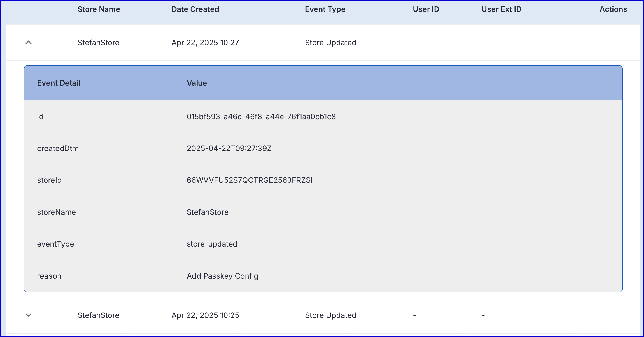Viewport: 644px width, 337px height.
Task: Click Store Updated in the 10:25 row
Action: pyautogui.click(x=330, y=315)
